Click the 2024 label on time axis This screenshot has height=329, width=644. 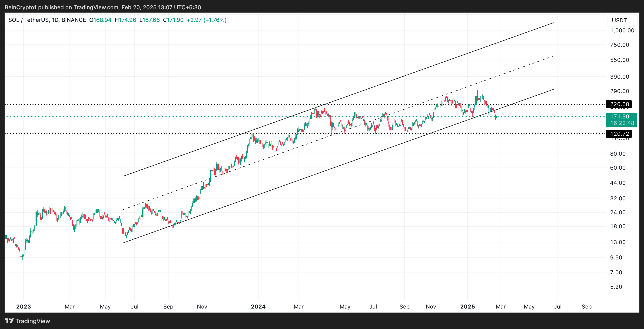click(x=258, y=306)
